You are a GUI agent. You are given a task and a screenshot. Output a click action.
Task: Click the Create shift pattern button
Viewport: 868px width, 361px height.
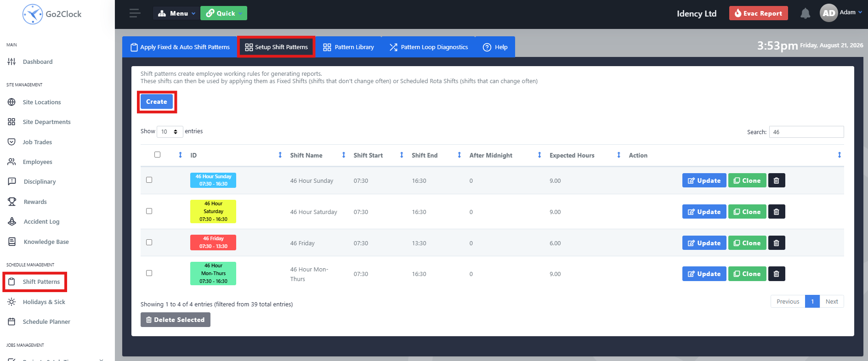tap(157, 102)
